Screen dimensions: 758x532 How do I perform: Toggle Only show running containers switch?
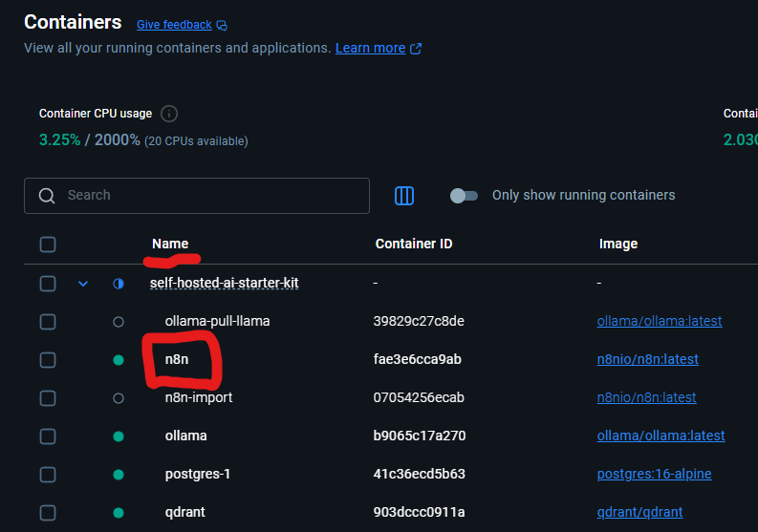[464, 196]
